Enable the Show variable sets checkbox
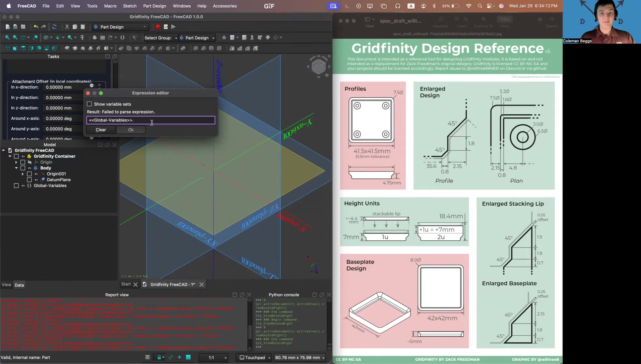The height and width of the screenshot is (364, 641). (90, 104)
